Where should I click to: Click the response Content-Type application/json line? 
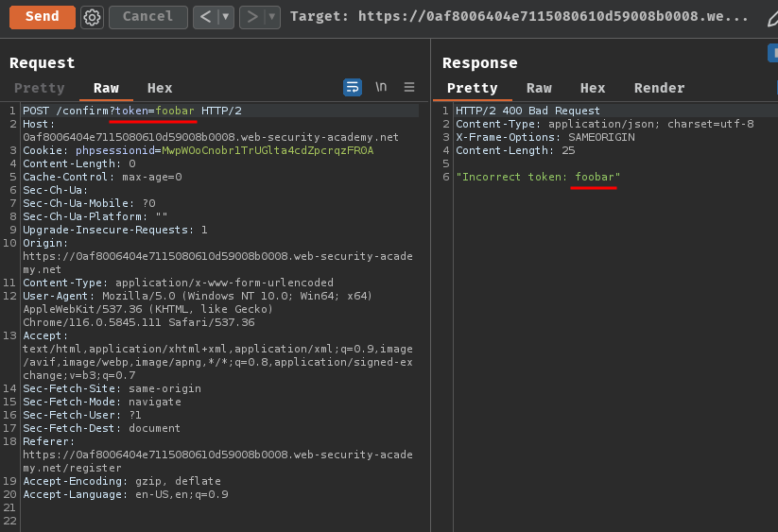(x=604, y=124)
